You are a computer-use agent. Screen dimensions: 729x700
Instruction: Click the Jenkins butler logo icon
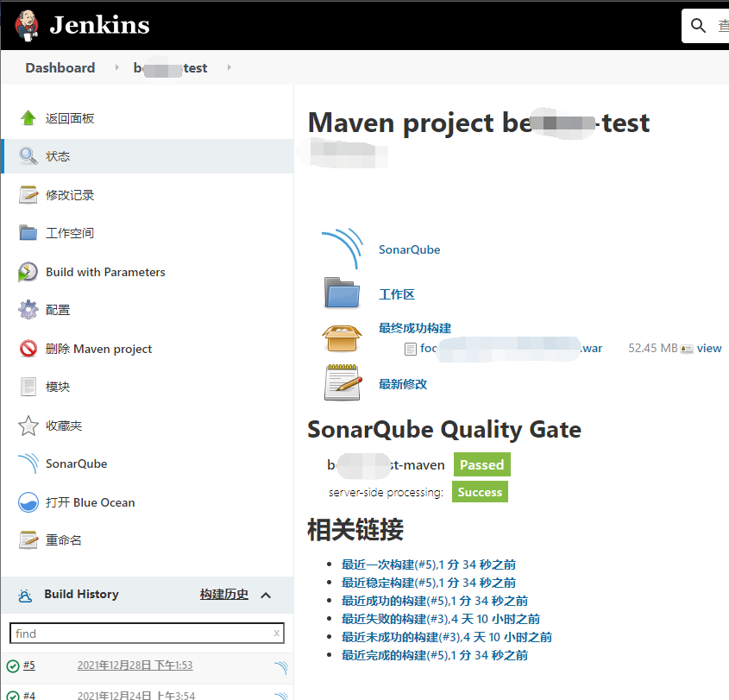[x=26, y=25]
